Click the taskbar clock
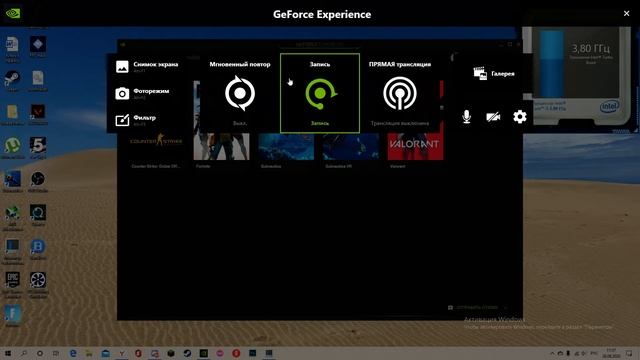Screen dimensions: 640x360 611,353
